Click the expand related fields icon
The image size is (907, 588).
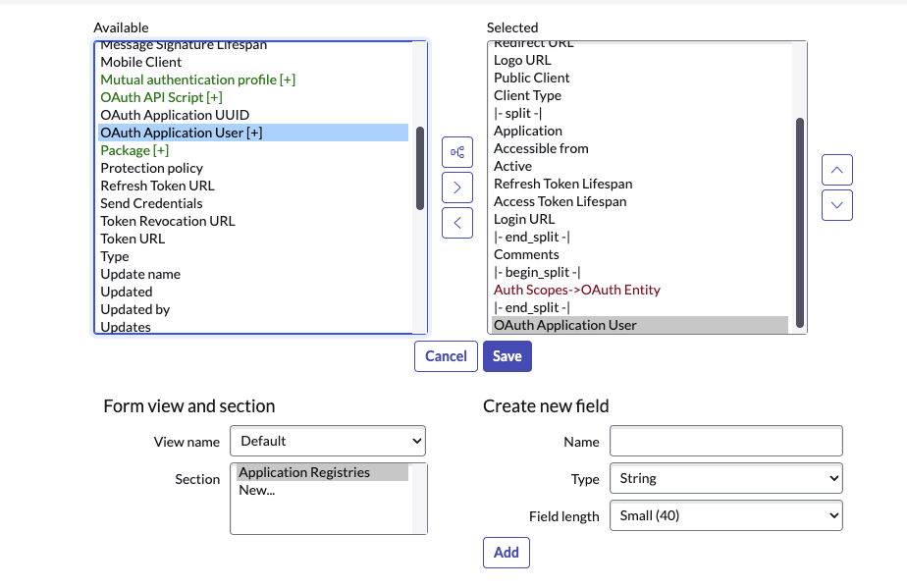point(456,151)
